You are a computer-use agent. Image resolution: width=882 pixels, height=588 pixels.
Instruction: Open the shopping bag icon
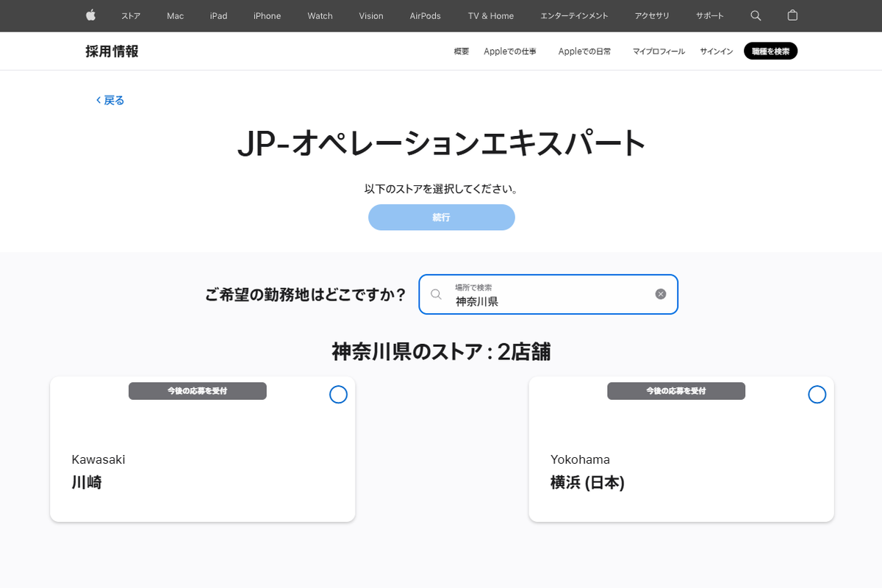coord(792,15)
